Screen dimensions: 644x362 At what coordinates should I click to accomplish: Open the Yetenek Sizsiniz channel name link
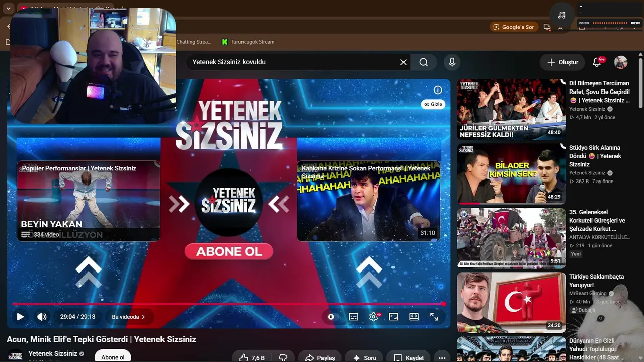[x=53, y=353]
